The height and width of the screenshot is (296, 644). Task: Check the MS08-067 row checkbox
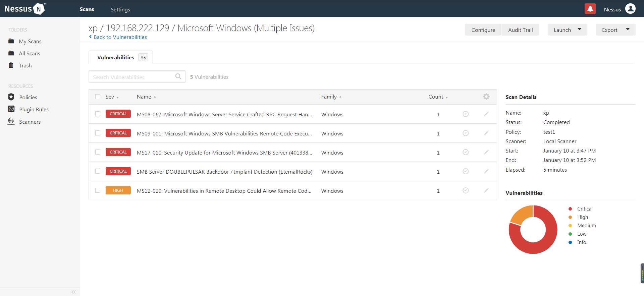98,114
